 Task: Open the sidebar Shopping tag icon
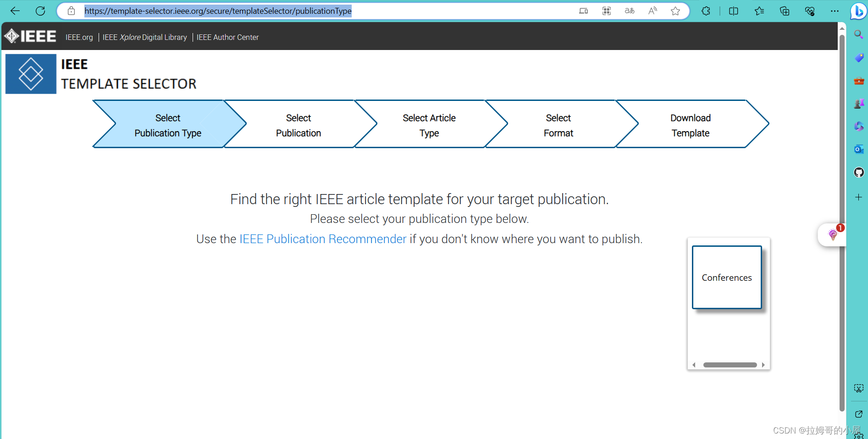pyautogui.click(x=859, y=58)
